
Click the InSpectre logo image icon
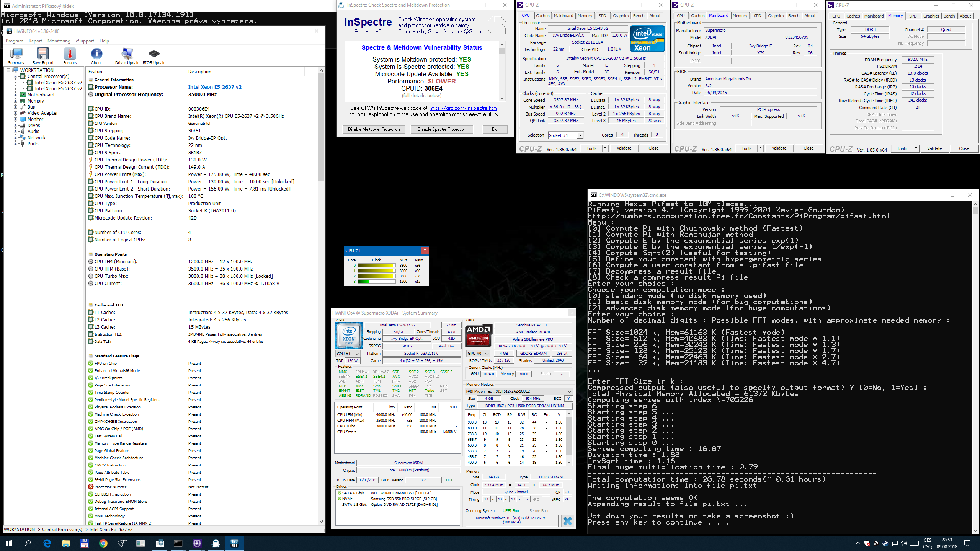(497, 26)
